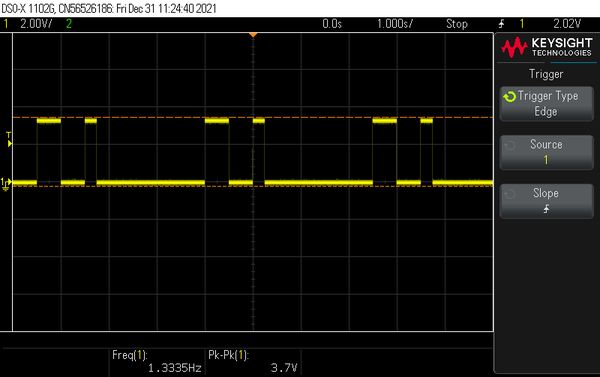600x377 pixels.
Task: Open the trigger Slope softkey
Action: 546,201
